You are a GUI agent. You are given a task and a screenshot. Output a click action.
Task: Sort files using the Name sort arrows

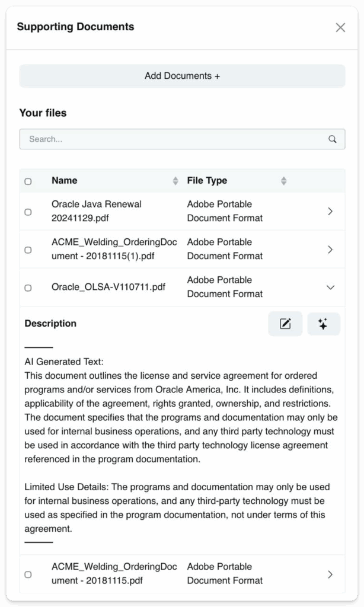click(x=175, y=181)
